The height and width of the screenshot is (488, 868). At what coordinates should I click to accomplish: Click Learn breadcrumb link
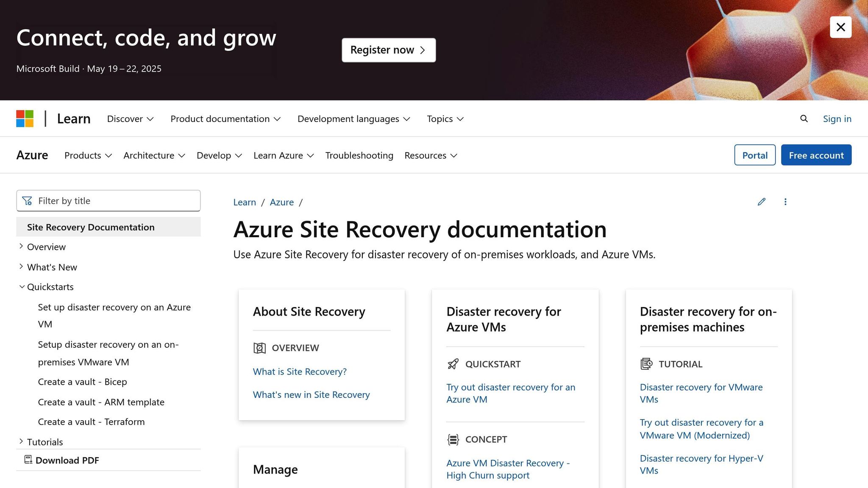(245, 202)
